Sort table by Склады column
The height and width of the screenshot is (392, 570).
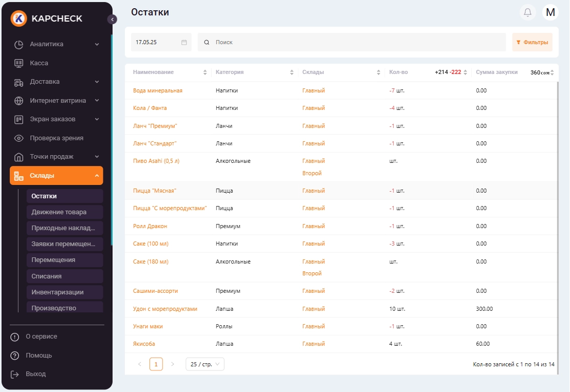click(379, 72)
